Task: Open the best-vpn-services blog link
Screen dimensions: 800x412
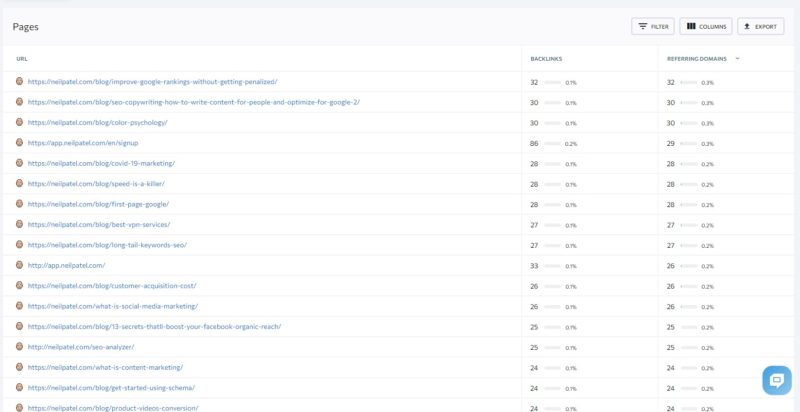Action: pos(98,224)
